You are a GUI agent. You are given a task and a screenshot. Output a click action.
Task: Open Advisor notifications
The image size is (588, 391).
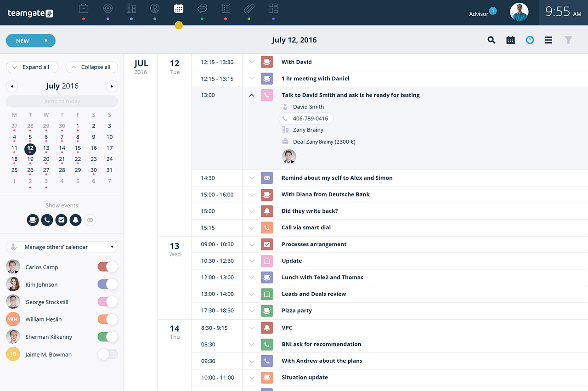tap(482, 12)
